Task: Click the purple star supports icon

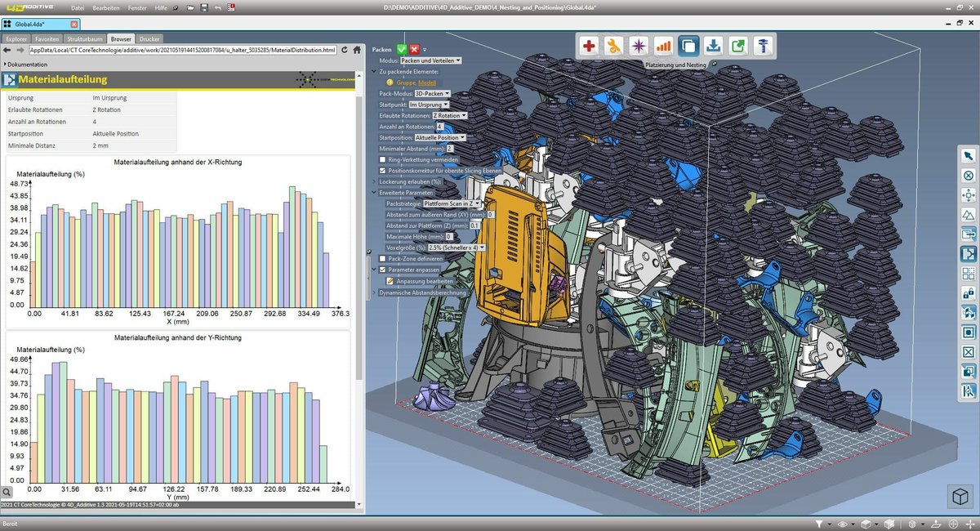Action: click(639, 46)
